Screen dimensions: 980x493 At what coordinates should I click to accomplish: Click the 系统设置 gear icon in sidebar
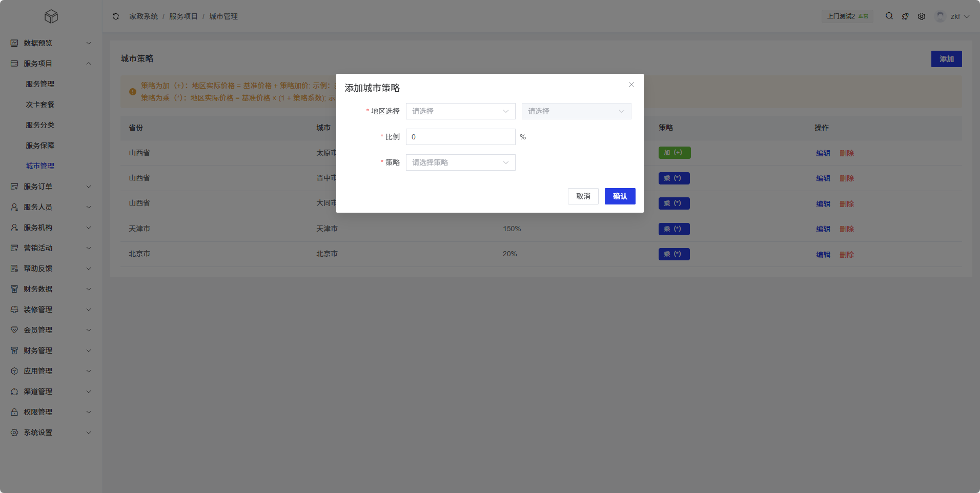pos(14,433)
